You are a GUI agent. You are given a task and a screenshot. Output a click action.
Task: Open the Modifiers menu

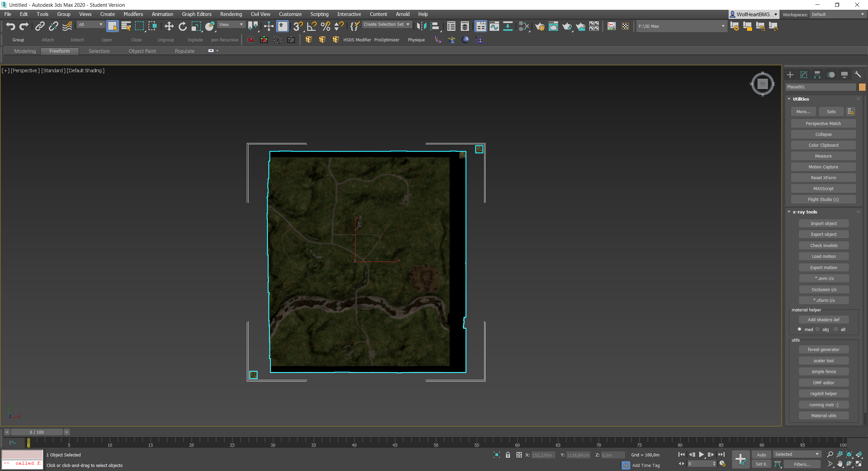(133, 14)
